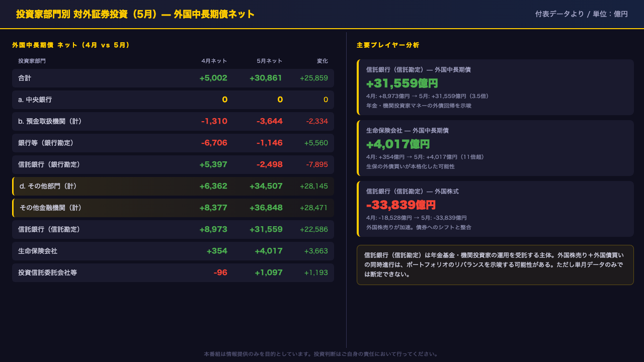Click the +25,859 change value
The width and height of the screenshot is (644, 362).
(314, 78)
